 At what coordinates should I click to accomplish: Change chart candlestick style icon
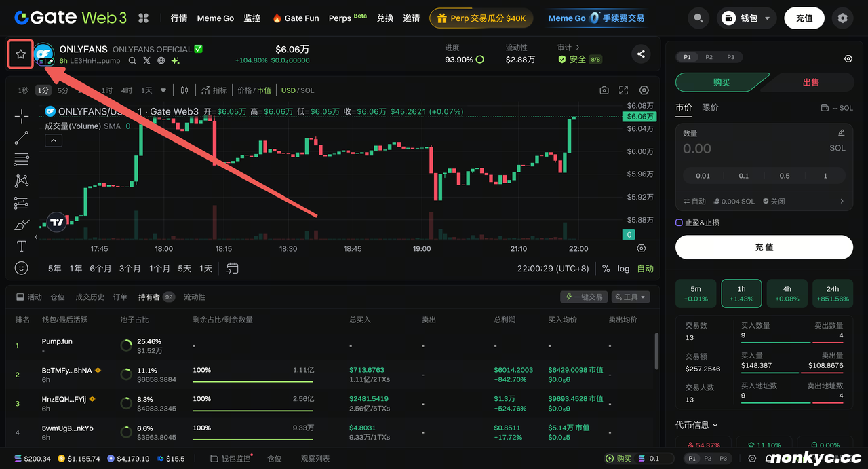pos(184,90)
